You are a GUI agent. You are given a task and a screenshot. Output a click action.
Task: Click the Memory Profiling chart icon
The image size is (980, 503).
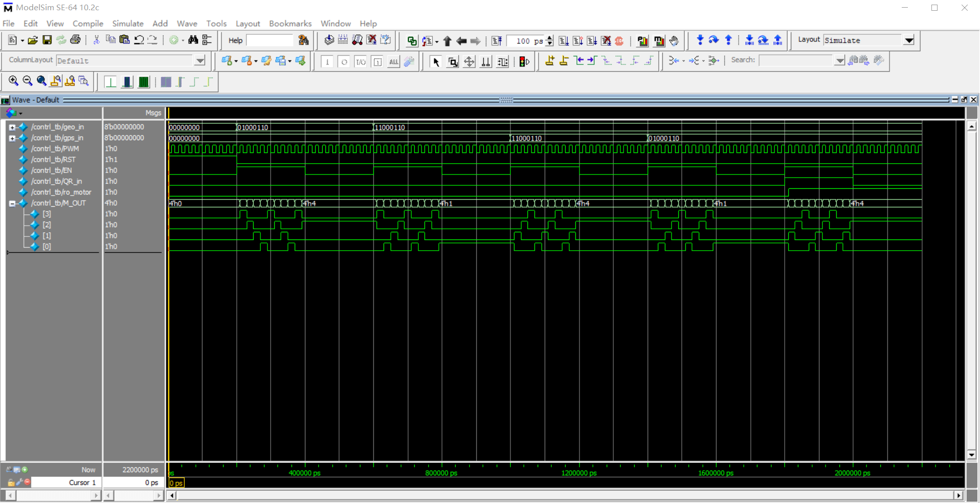click(659, 41)
